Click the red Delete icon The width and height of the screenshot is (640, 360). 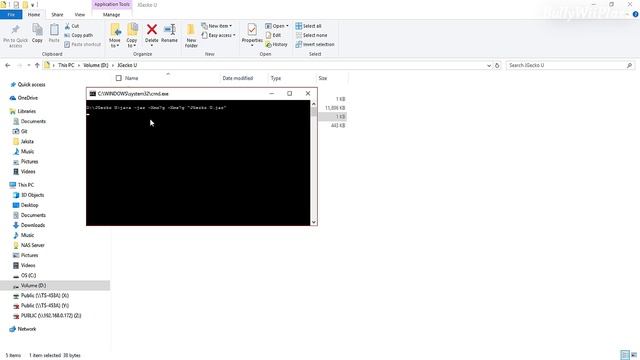[151, 29]
